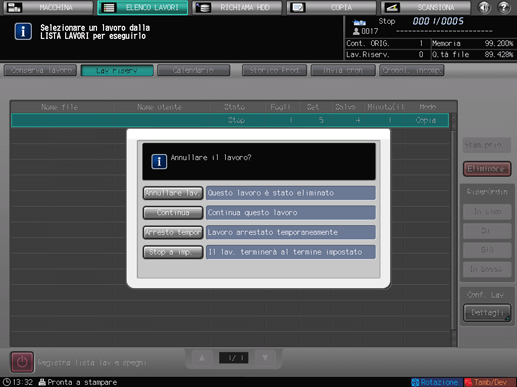Click the info icon in Annullare il lavoro dialog
The height and width of the screenshot is (387, 517).
tap(159, 162)
